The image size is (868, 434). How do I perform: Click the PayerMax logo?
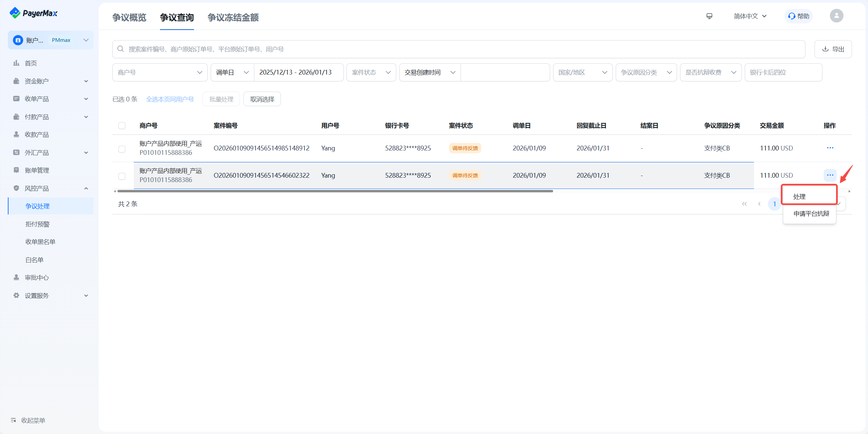click(x=33, y=13)
